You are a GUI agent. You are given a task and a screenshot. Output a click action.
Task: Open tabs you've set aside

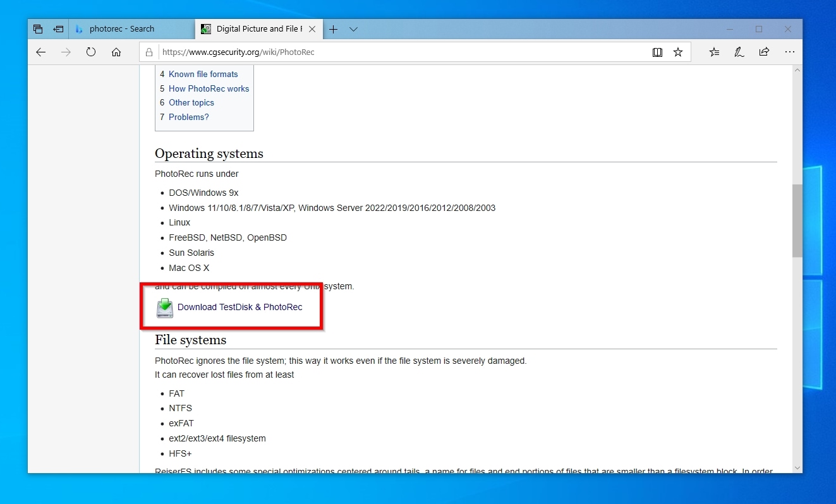38,29
